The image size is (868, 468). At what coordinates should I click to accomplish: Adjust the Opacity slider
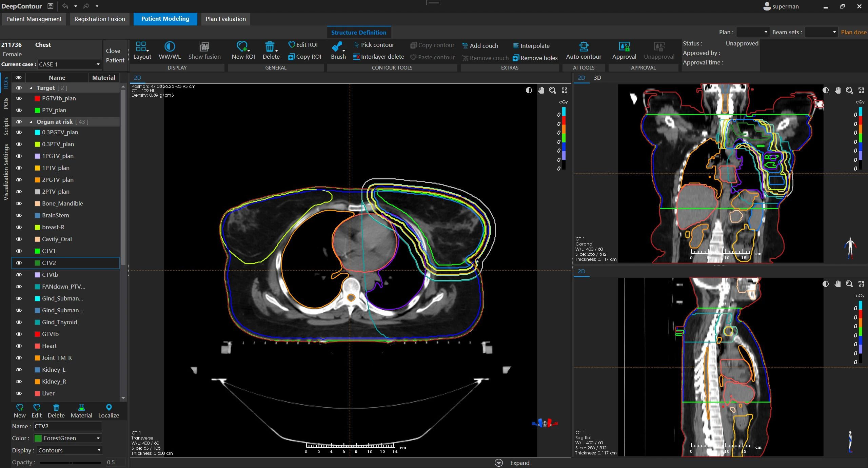(71, 463)
